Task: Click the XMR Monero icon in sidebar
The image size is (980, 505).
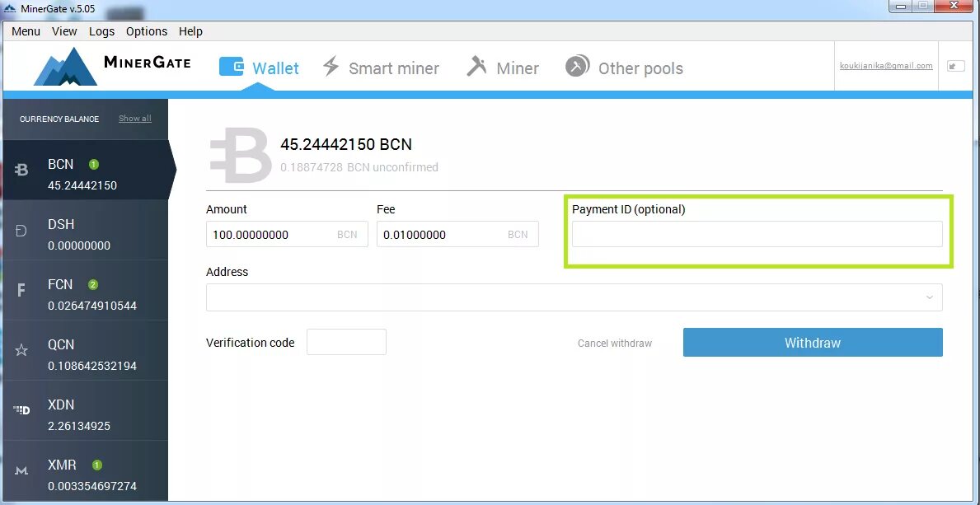Action: pos(21,470)
